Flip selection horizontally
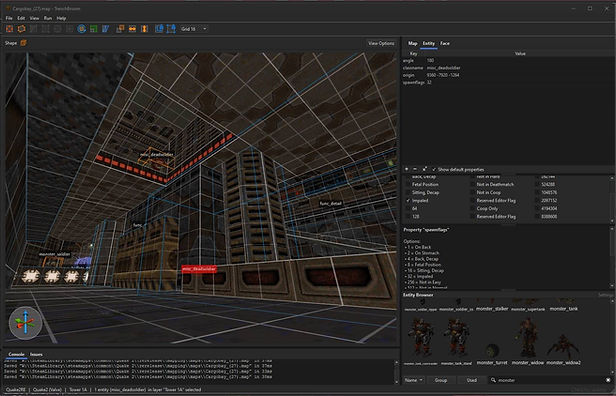616x396 pixels. click(x=132, y=29)
